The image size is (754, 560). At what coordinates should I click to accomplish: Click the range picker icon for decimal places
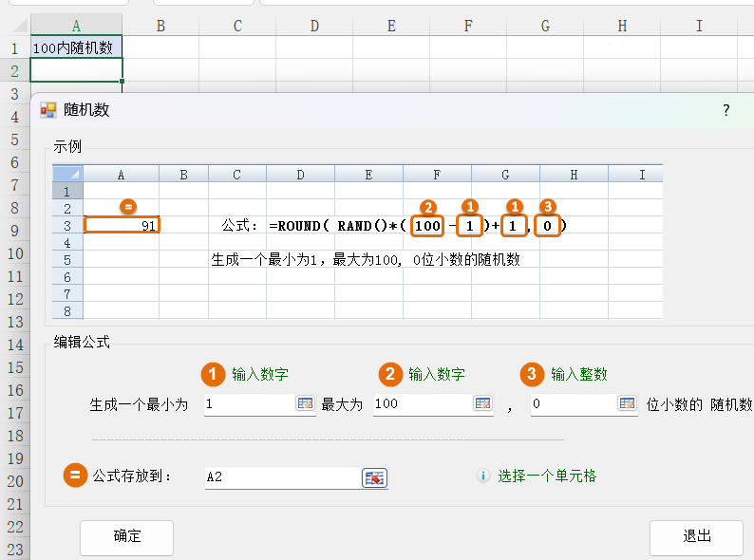[x=627, y=403]
